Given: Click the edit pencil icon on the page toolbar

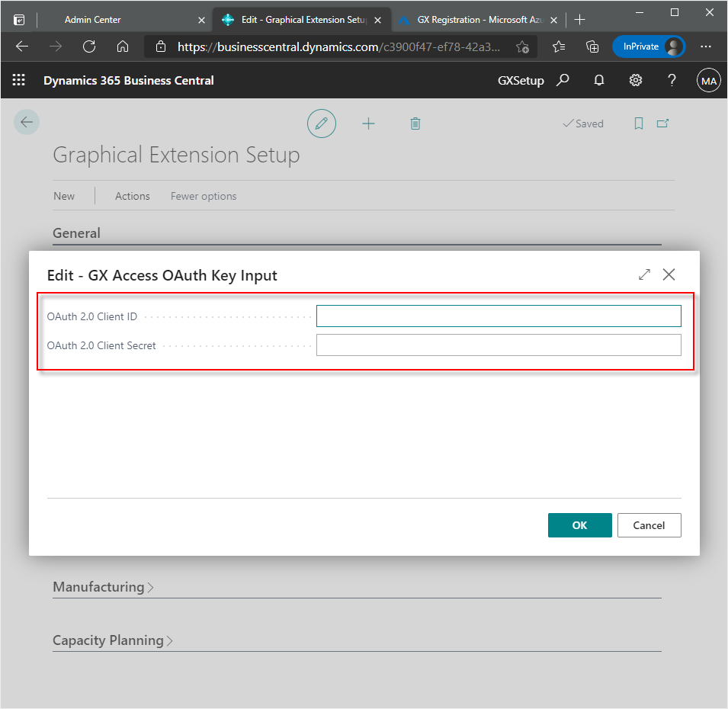Looking at the screenshot, I should (x=321, y=123).
